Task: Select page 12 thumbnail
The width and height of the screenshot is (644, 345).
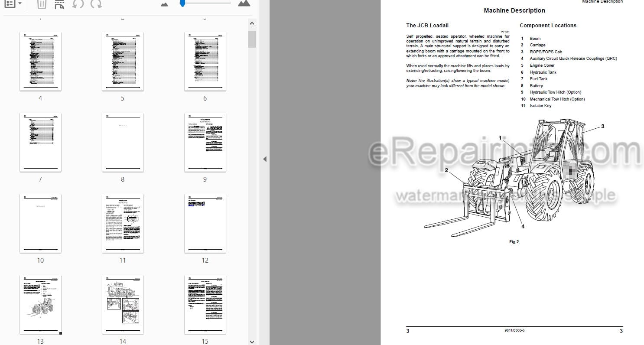Action: click(205, 223)
